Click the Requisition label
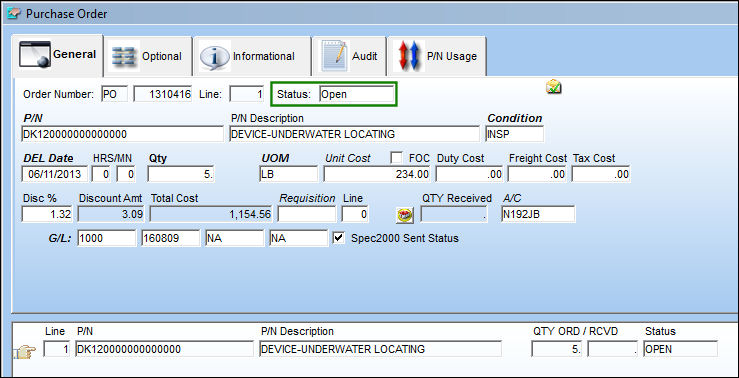Screen dimensions: 739x378 click(307, 198)
